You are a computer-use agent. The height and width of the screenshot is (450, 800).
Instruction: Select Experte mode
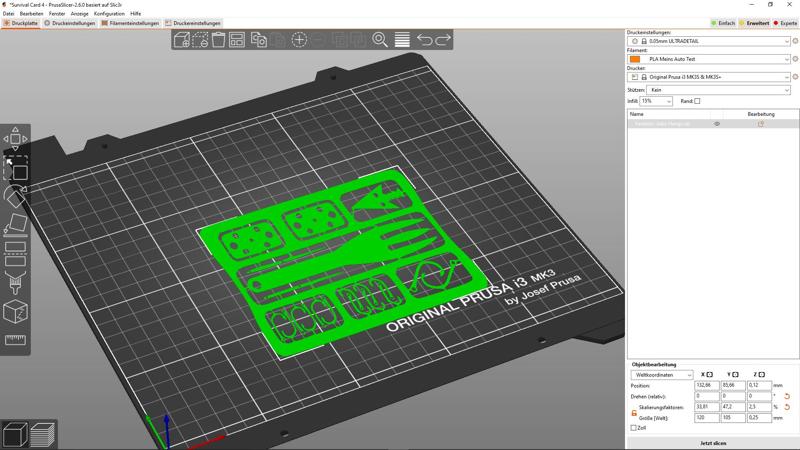click(x=785, y=23)
